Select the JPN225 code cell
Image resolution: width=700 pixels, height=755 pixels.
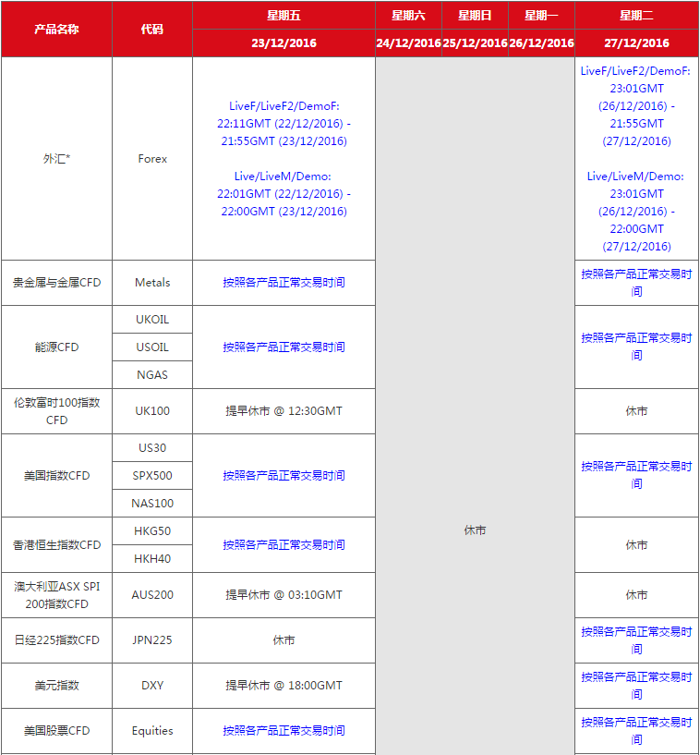click(x=152, y=640)
